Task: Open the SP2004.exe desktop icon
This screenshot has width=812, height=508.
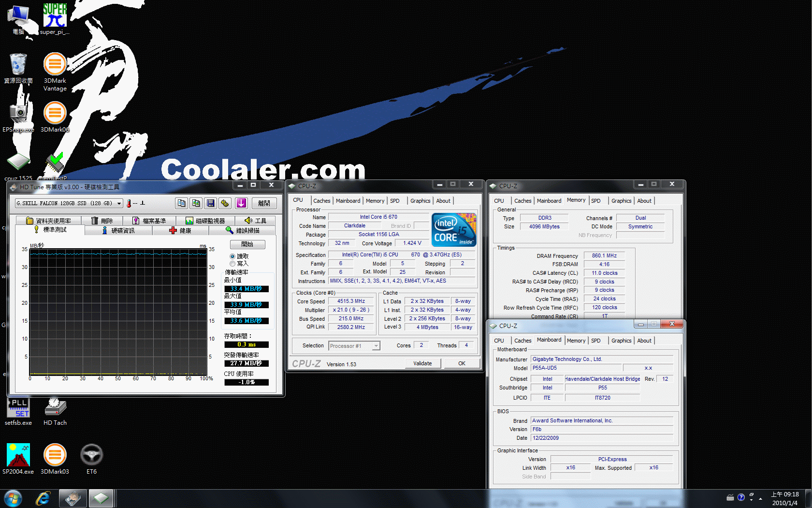Action: coord(18,459)
